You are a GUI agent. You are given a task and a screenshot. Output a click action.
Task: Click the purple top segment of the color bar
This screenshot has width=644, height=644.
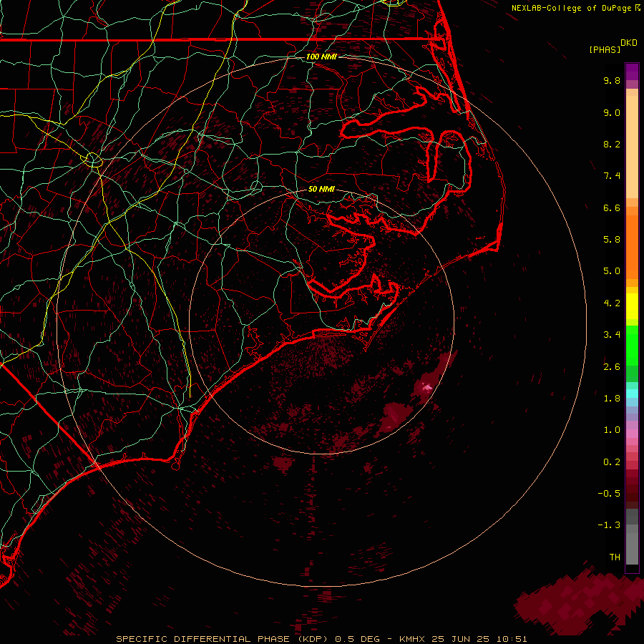(632, 72)
